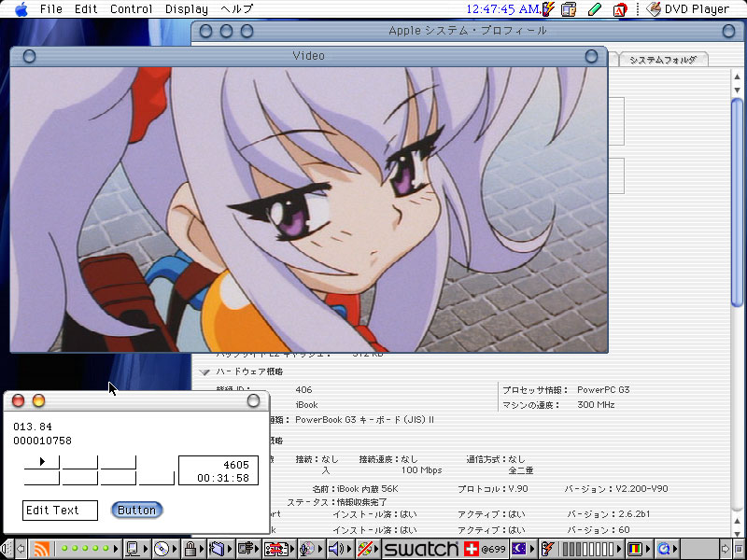
Task: Expand the arrow beside QuickTime module
Action: [x=675, y=549]
